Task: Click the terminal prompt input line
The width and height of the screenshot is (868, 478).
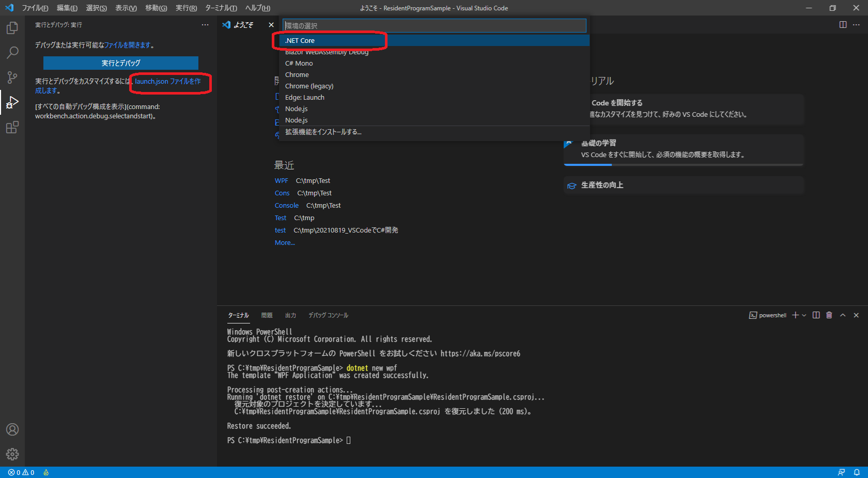Action: click(289, 440)
